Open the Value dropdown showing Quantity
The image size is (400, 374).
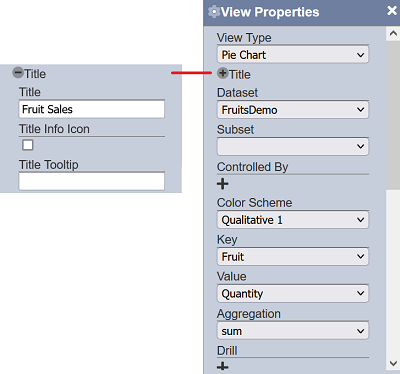[293, 293]
